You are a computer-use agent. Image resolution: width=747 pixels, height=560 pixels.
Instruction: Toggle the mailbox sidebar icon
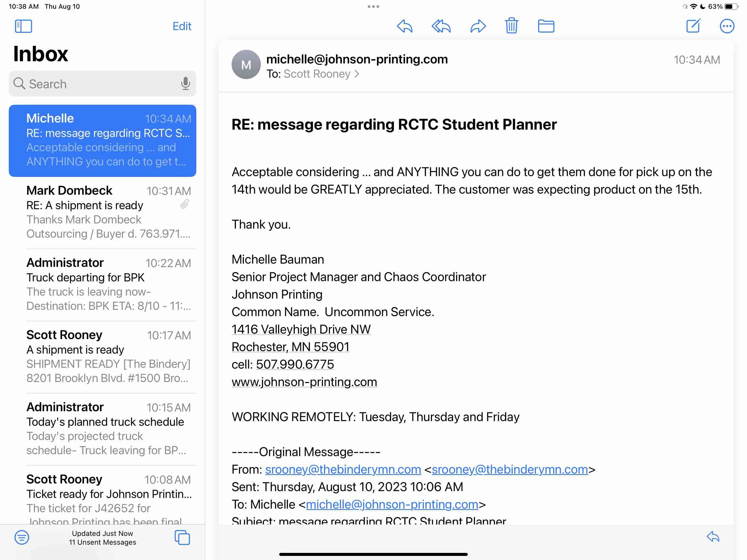(23, 26)
